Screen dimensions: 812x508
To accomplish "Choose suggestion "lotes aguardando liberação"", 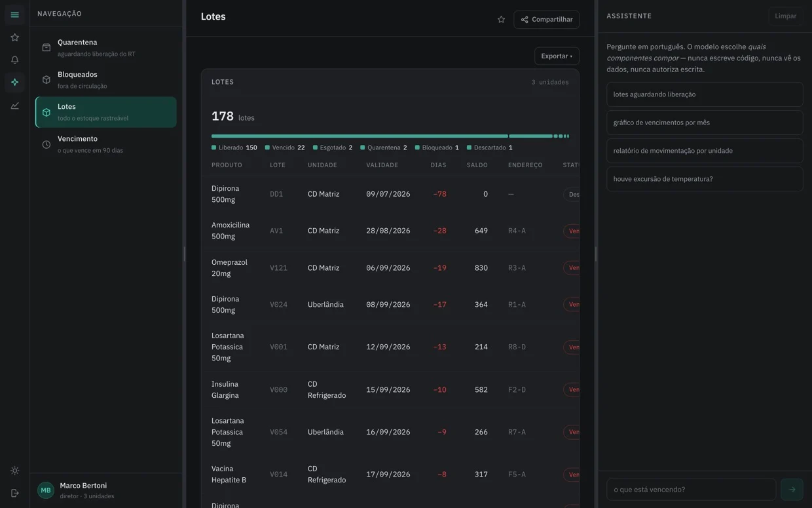I will pyautogui.click(x=705, y=94).
